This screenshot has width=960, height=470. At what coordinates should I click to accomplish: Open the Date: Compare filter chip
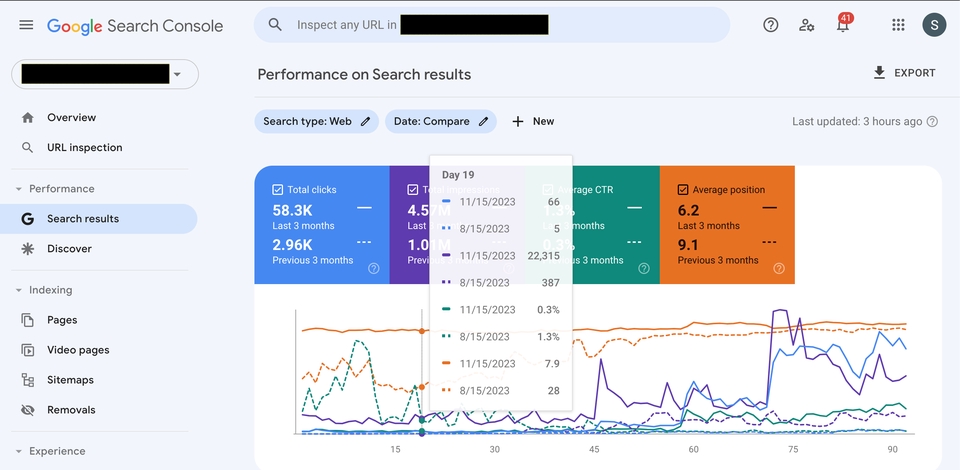tap(441, 121)
